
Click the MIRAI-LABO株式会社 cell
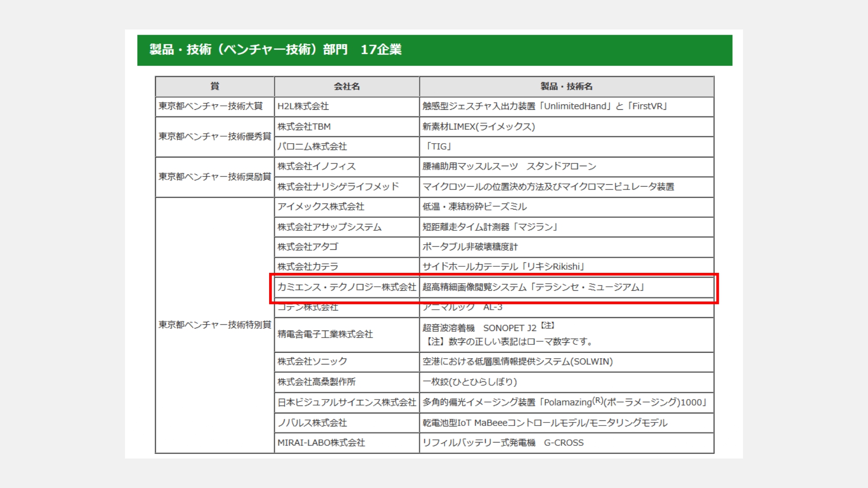pos(321,443)
